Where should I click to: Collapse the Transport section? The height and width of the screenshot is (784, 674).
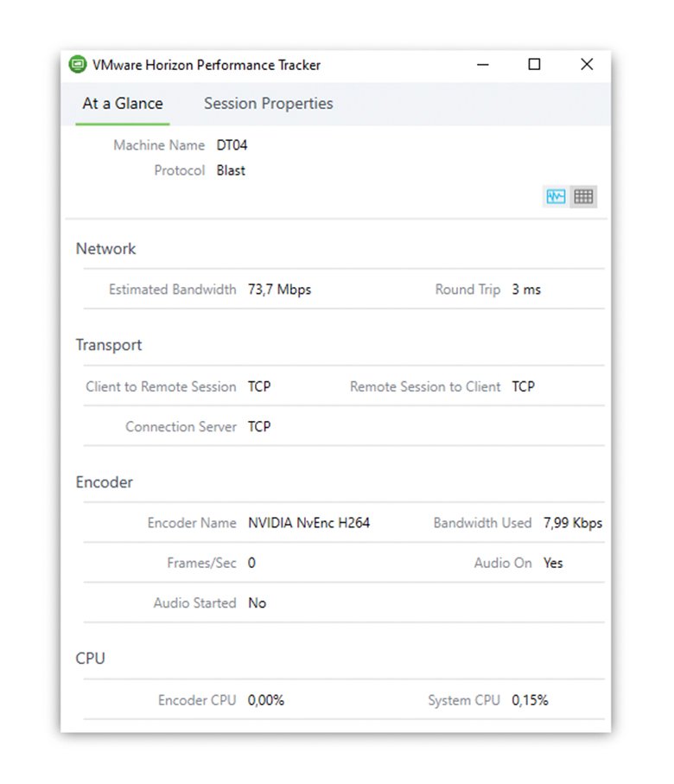[x=109, y=345]
